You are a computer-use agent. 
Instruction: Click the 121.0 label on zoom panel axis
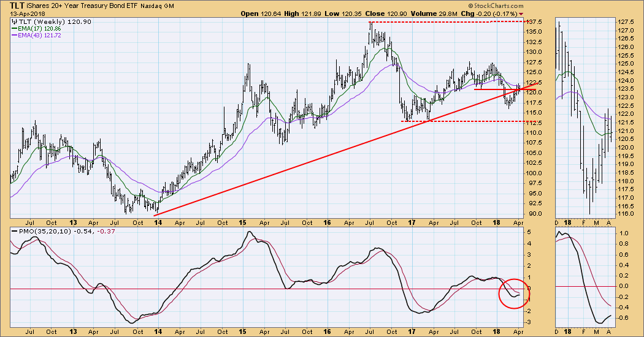[626, 131]
